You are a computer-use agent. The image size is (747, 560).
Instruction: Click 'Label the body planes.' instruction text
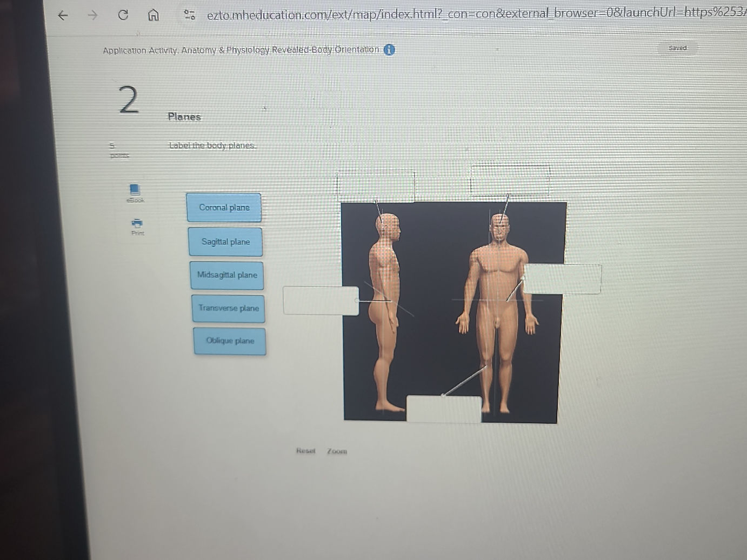212,145
